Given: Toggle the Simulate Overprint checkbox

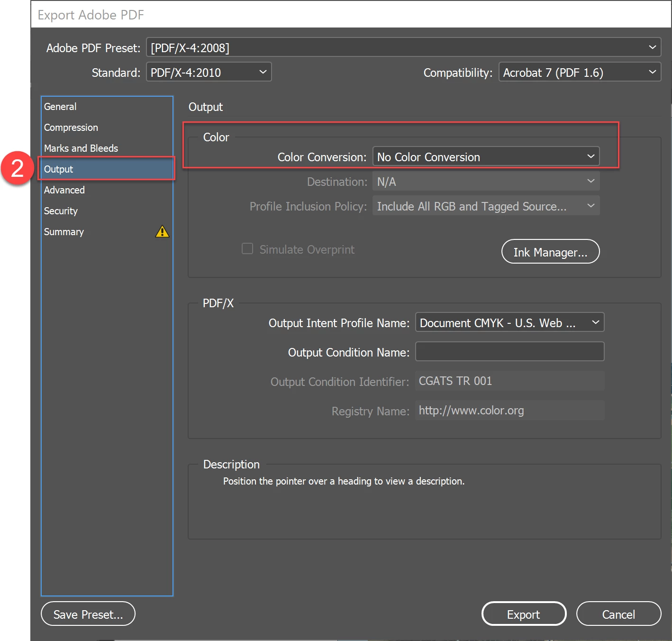Looking at the screenshot, I should 247,249.
